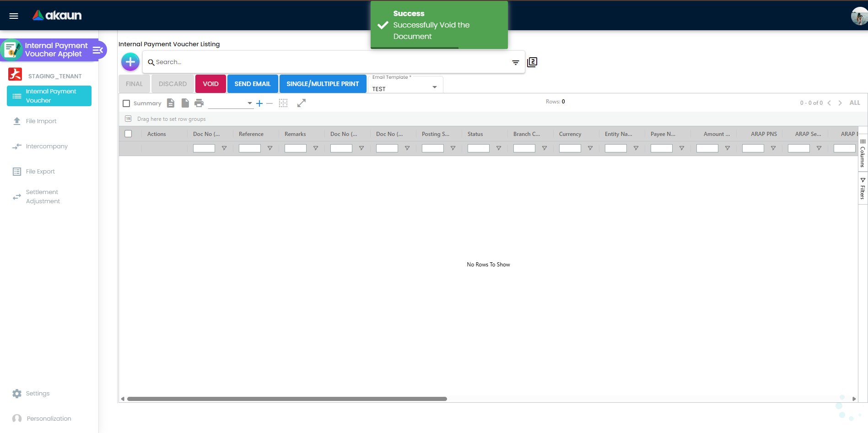
Task: Collapse the applet sidebar menu
Action: [98, 50]
